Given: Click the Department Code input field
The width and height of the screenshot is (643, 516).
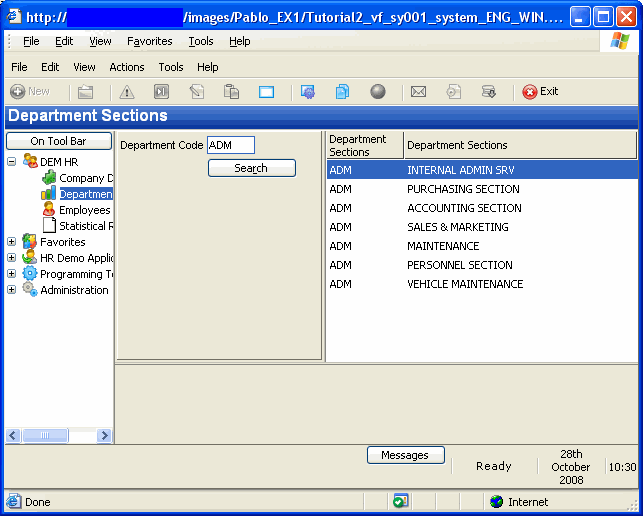Looking at the screenshot, I should pyautogui.click(x=231, y=145).
